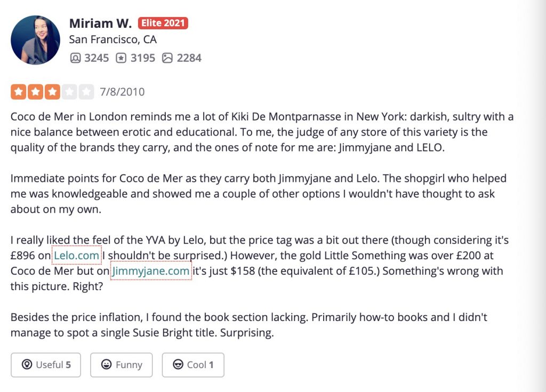Click the 7/8/2010 review date
This screenshot has width=546, height=392.
point(122,92)
